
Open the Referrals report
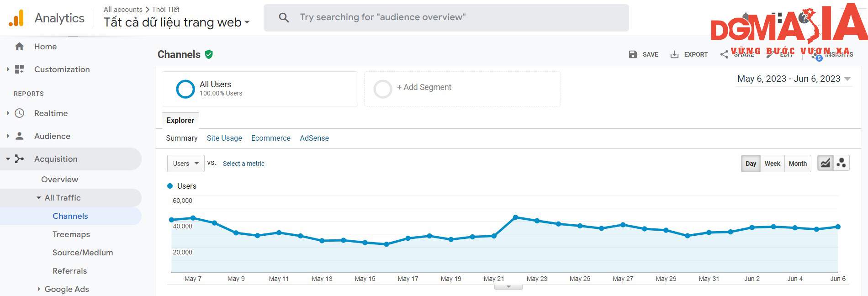(69, 271)
